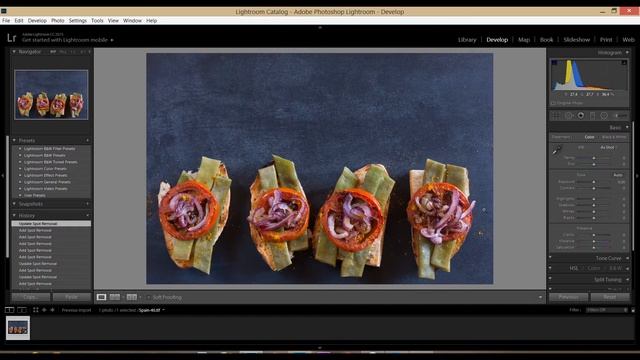This screenshot has height=360, width=640.
Task: Open Get started with Lightroom mobile
Action: click(68, 40)
